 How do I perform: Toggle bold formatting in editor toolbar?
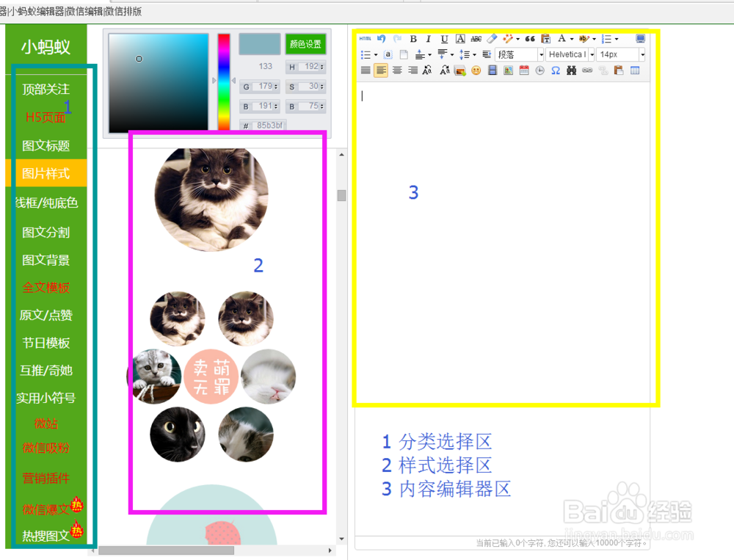coord(413,39)
